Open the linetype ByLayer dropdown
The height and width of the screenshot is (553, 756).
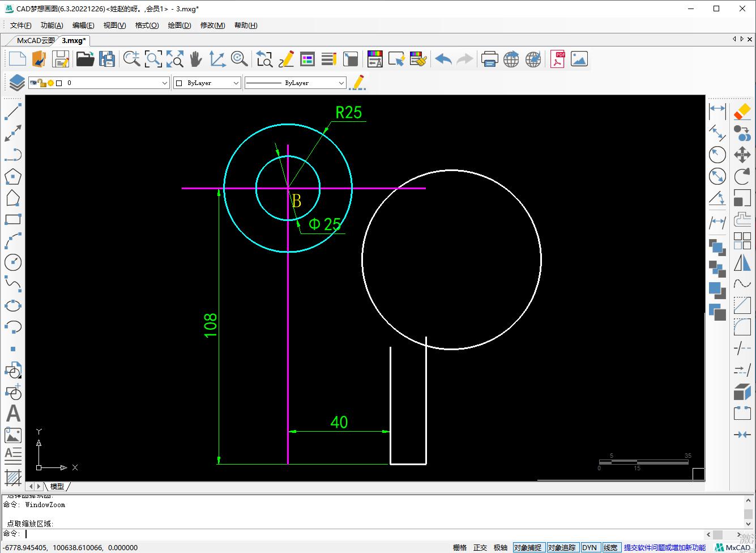[341, 83]
